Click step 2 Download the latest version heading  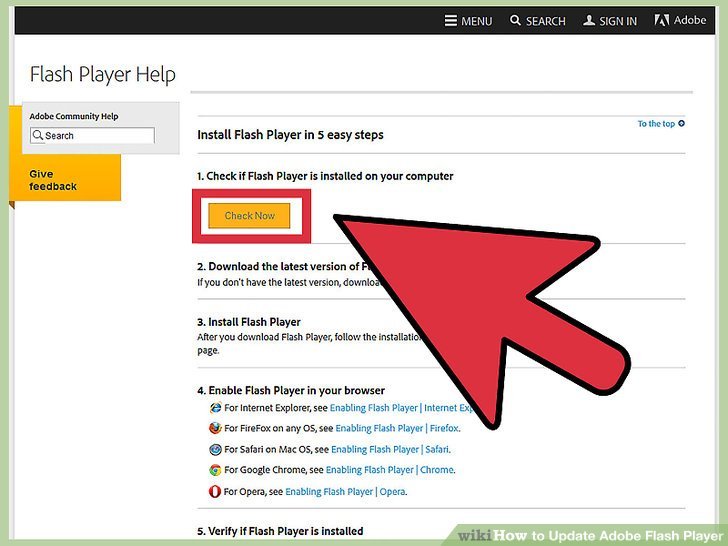tap(284, 266)
